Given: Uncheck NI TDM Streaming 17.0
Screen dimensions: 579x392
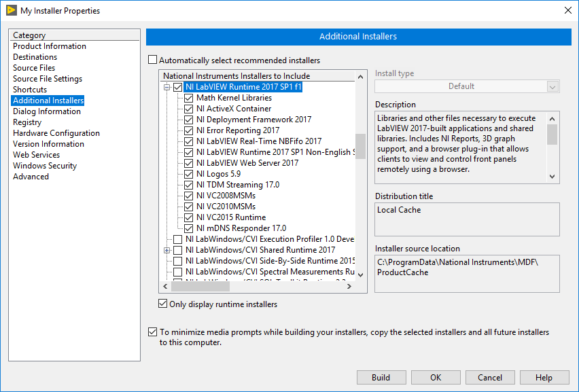Looking at the screenshot, I should tap(189, 185).
